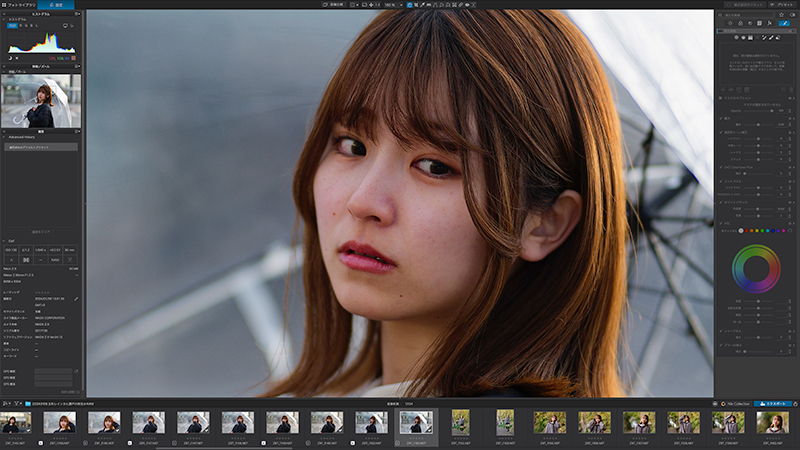Click the duplicate mask icon

point(739,89)
